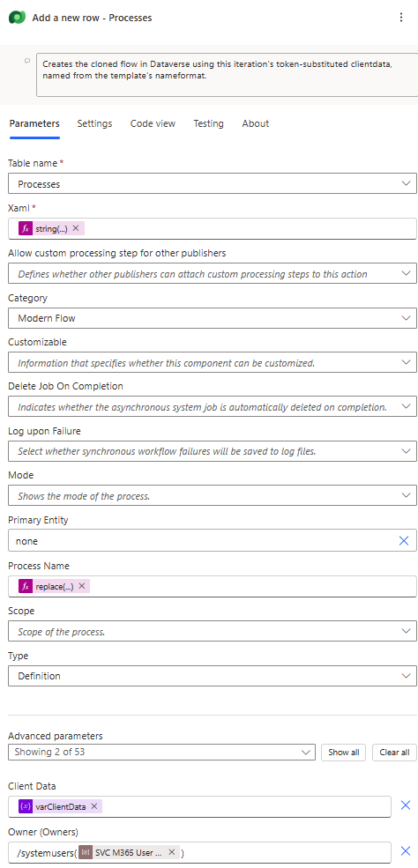Click the fx icon in Xaml field
The image size is (418, 868).
tap(26, 228)
